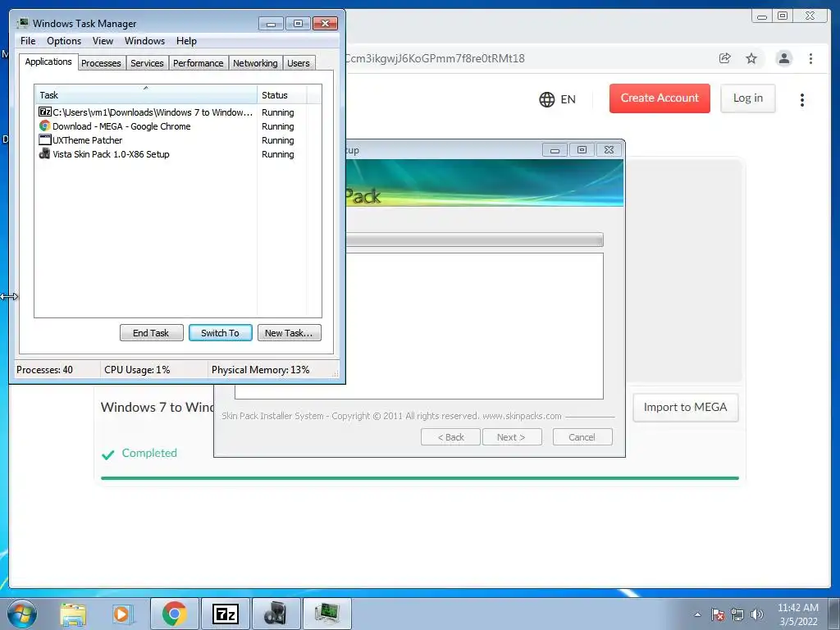This screenshot has height=630, width=840.
Task: Open network status tray icon
Action: 737,614
